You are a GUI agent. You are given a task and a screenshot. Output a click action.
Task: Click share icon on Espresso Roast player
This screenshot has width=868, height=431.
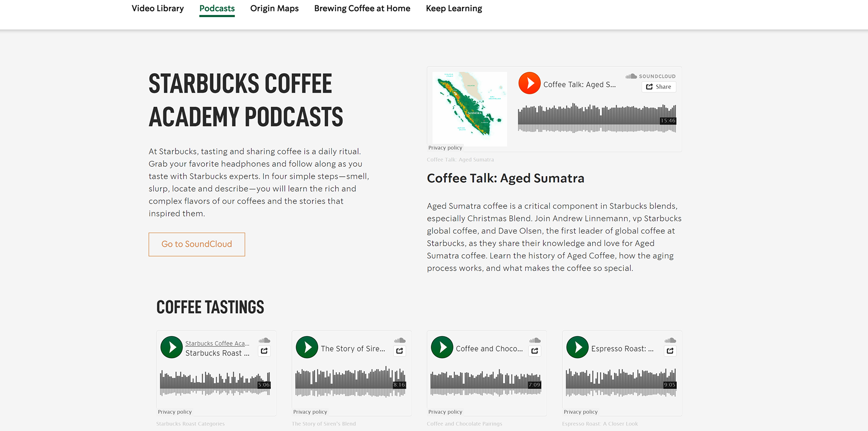pos(670,351)
